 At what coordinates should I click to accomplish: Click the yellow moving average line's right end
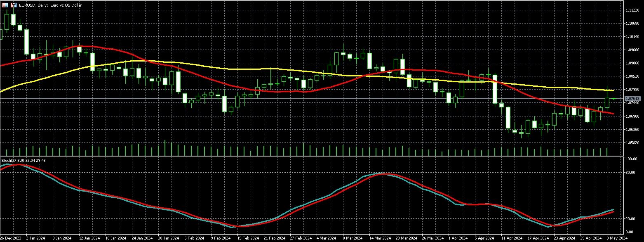(613, 90)
